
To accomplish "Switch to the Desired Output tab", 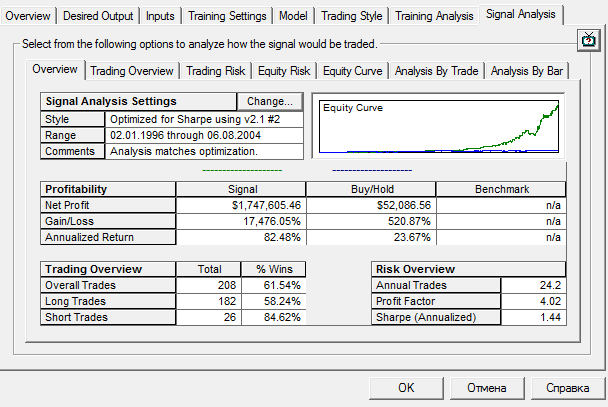I will click(97, 16).
